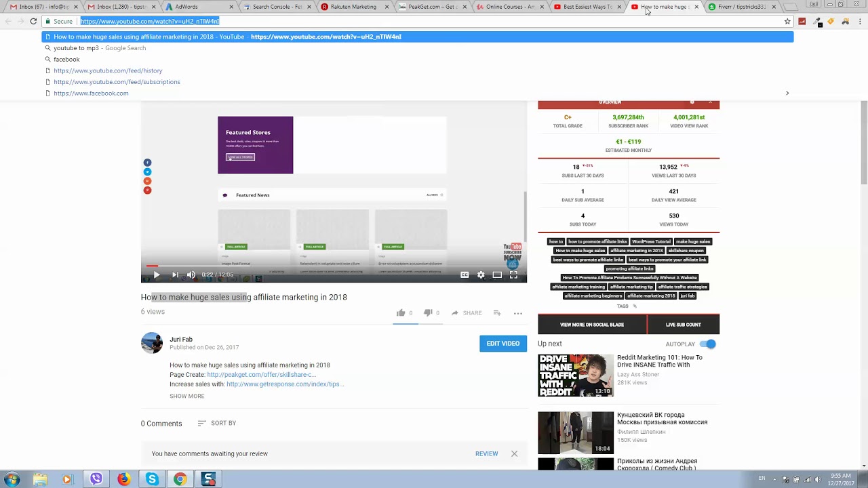Mute the video player volume
Image resolution: width=868 pixels, height=488 pixels.
[191, 274]
